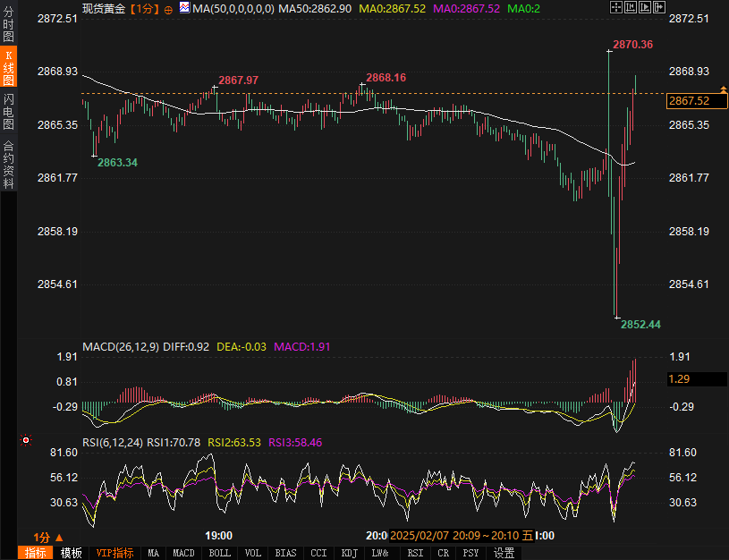Open VIP指标 indicators
Image resolution: width=729 pixels, height=560 pixels.
point(114,553)
